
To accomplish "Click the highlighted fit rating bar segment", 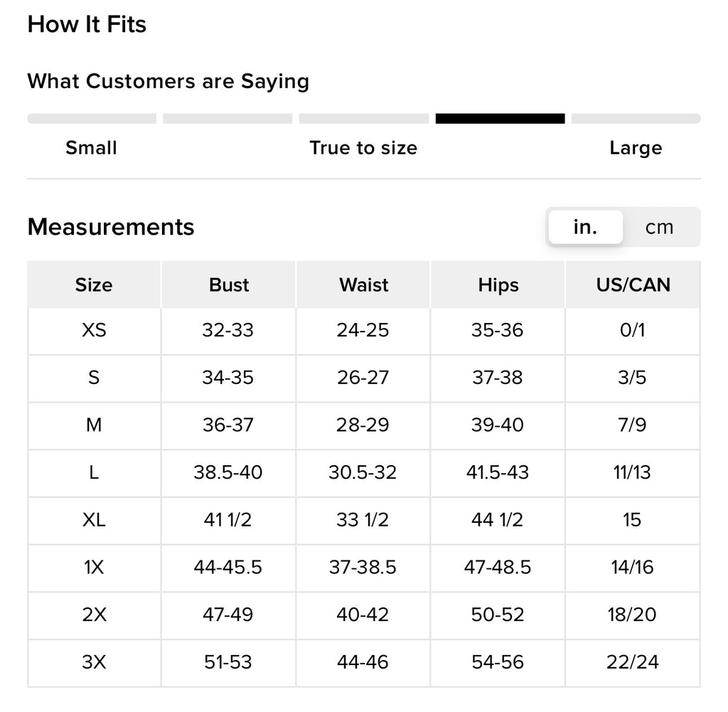I will [500, 119].
